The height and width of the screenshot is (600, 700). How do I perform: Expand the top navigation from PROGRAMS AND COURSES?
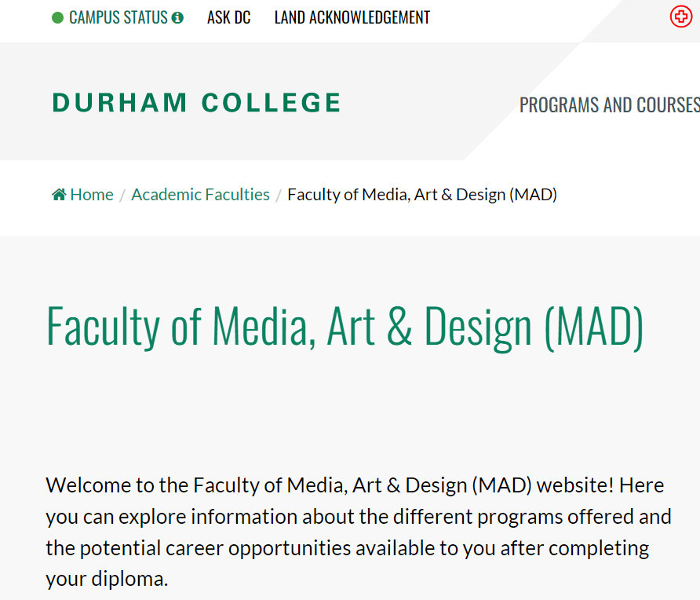tap(609, 104)
